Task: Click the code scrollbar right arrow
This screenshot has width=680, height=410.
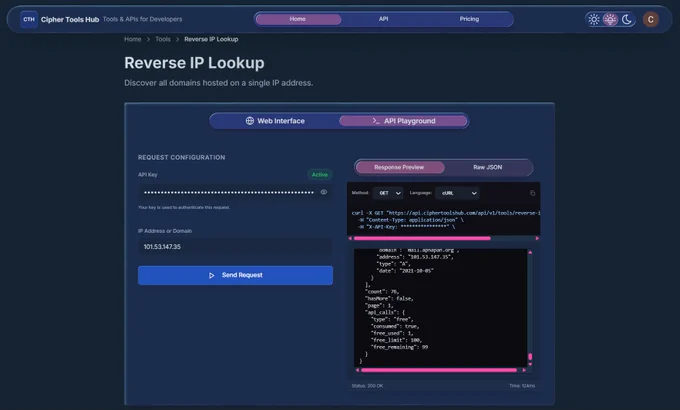Action: coord(537,238)
